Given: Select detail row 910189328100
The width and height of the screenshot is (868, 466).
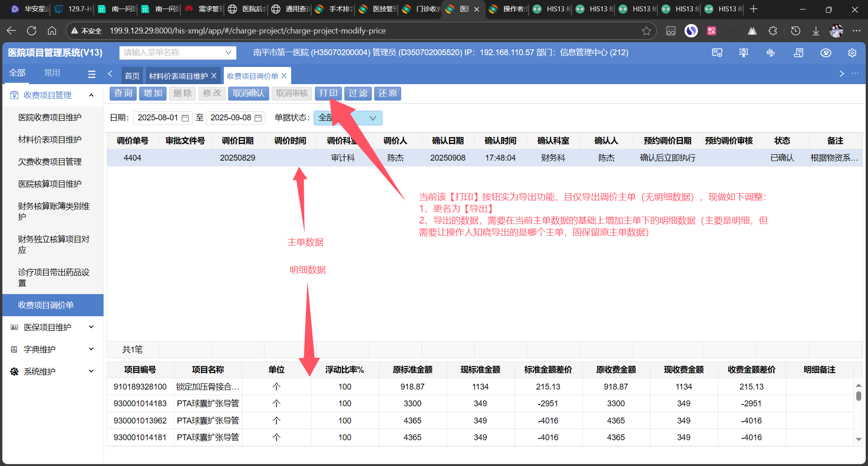Looking at the screenshot, I should 480,387.
